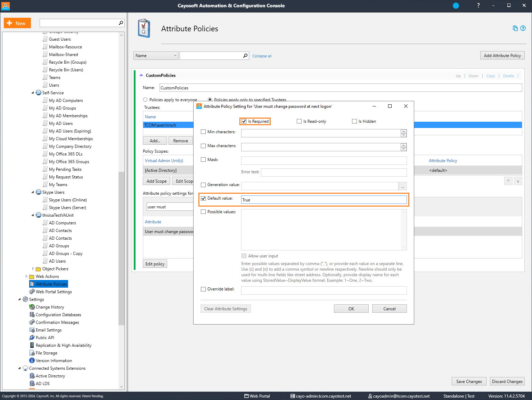Click the Public API icon
Image resolution: width=532 pixels, height=400 pixels.
click(32, 338)
